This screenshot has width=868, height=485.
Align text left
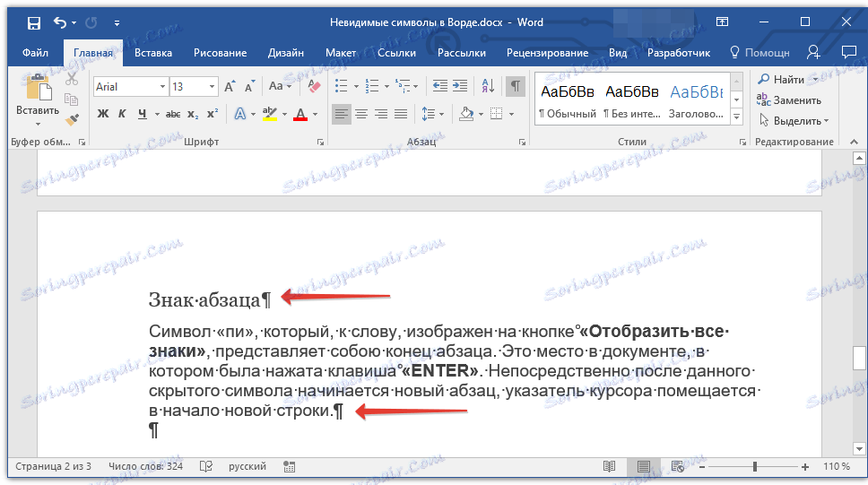(x=342, y=114)
